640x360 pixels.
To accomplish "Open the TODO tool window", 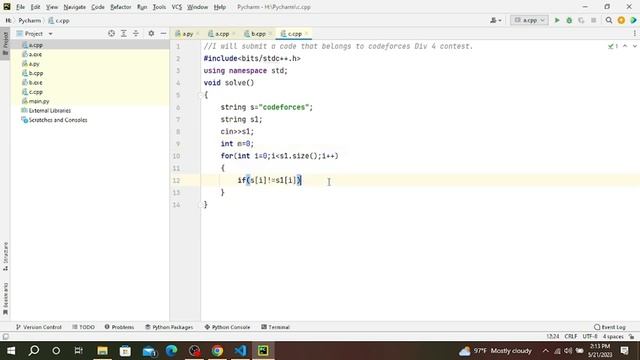I will tap(83, 327).
